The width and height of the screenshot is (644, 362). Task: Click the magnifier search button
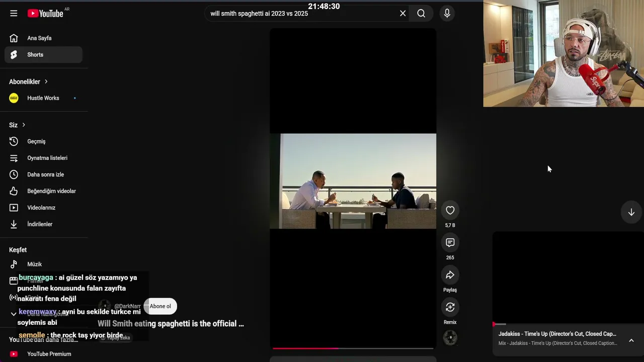421,14
